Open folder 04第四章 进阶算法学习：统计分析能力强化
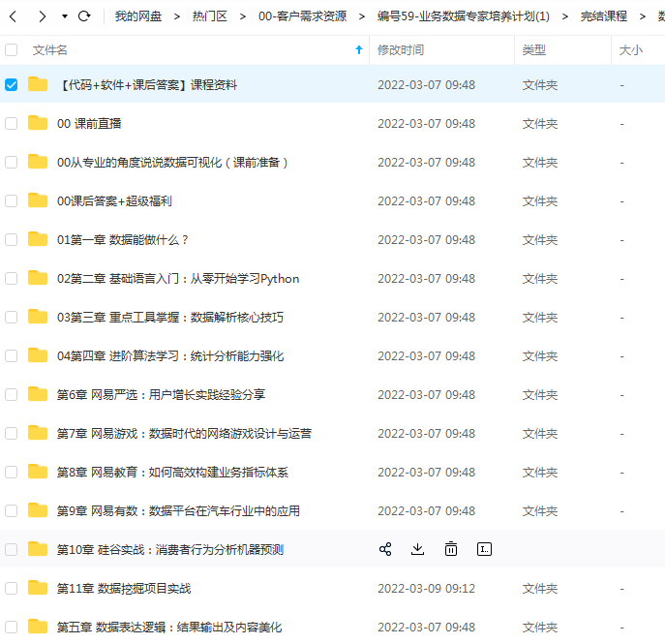The width and height of the screenshot is (665, 644). (170, 356)
